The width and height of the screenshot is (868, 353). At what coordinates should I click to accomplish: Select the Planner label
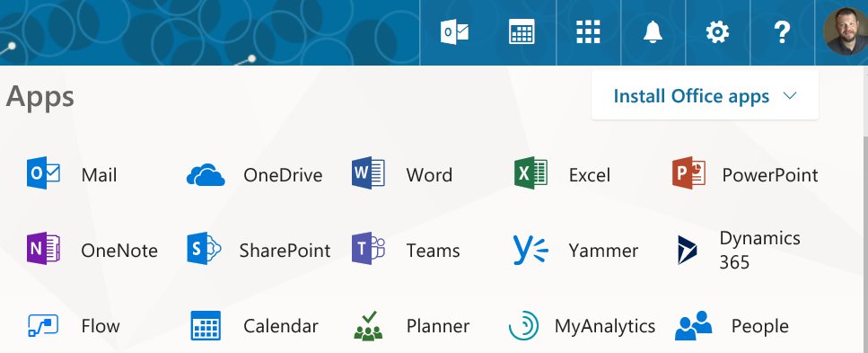click(x=438, y=326)
